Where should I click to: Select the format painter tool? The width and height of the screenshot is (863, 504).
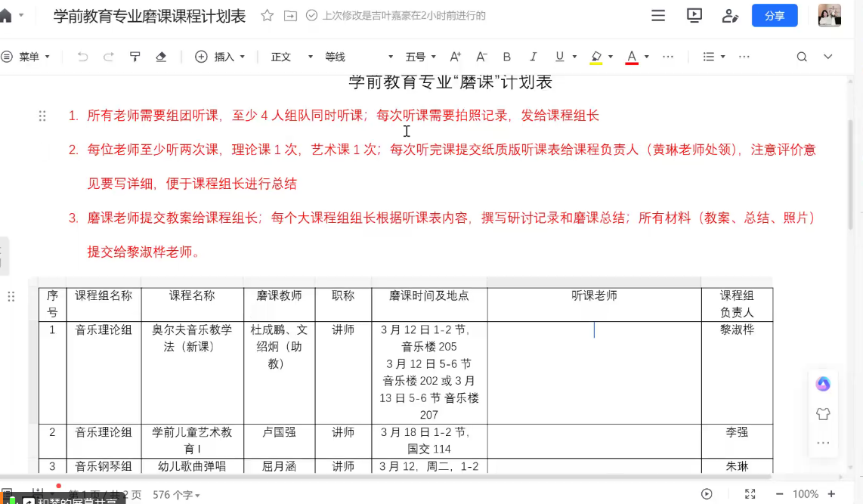pyautogui.click(x=135, y=57)
